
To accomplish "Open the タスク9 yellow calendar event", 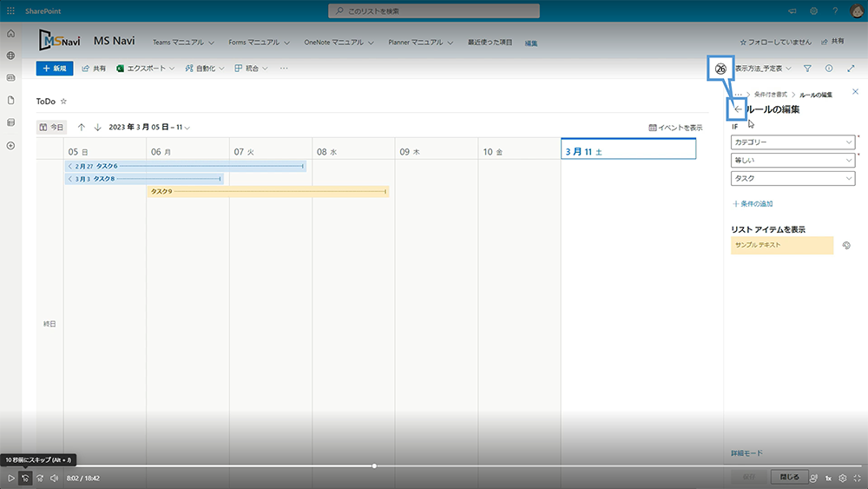I will click(268, 192).
